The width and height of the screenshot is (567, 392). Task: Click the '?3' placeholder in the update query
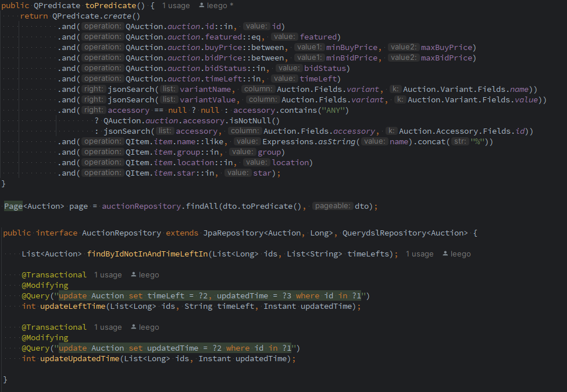point(287,296)
